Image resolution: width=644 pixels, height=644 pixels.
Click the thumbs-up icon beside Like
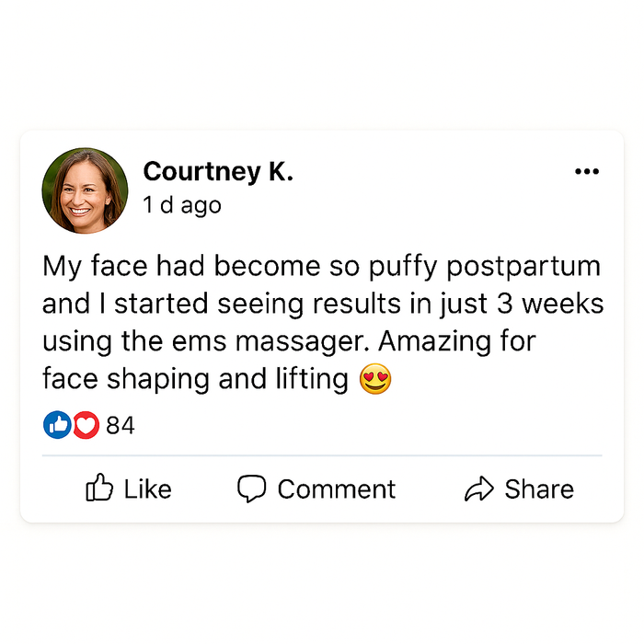tap(98, 489)
